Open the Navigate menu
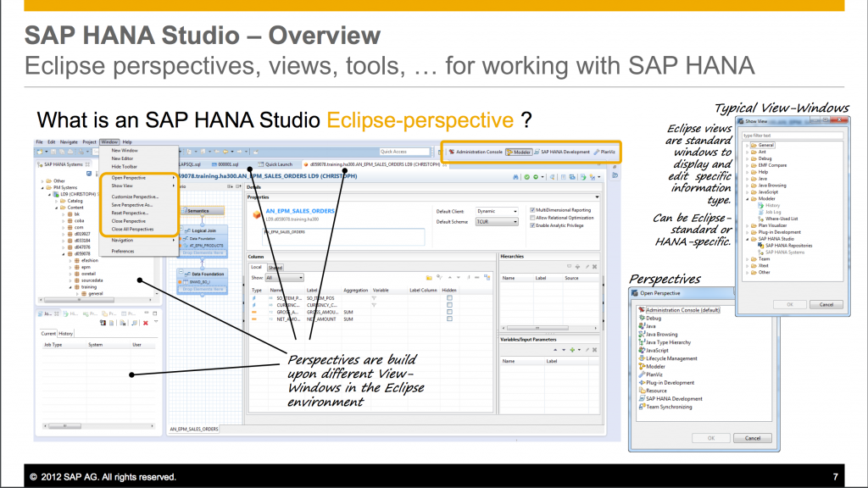This screenshot has width=868, height=488. click(x=69, y=142)
